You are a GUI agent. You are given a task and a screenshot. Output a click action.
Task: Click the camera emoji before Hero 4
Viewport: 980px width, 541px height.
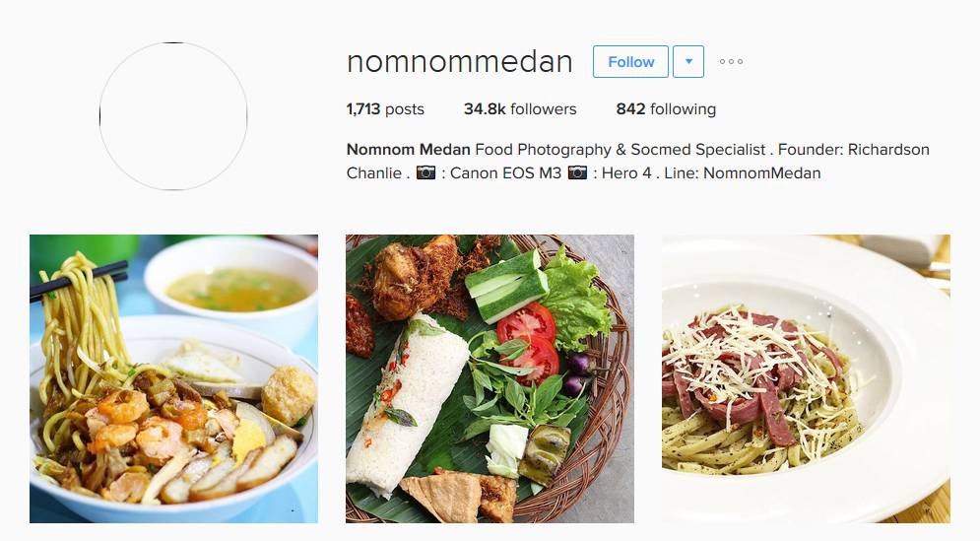577,172
